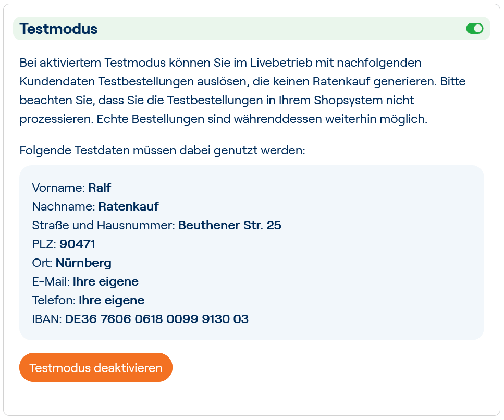Screen dimensions: 504x420
Task: Click the street Beuthener Str. 25
Action: (229, 225)
